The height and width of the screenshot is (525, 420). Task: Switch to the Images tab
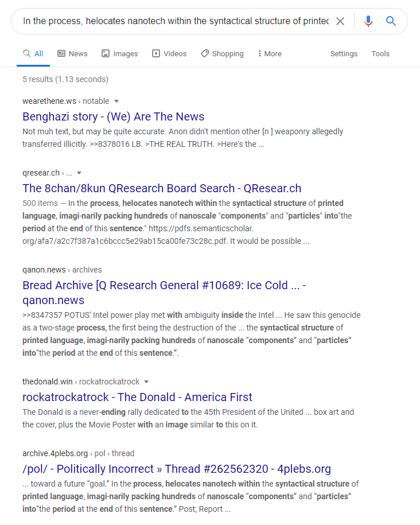119,53
